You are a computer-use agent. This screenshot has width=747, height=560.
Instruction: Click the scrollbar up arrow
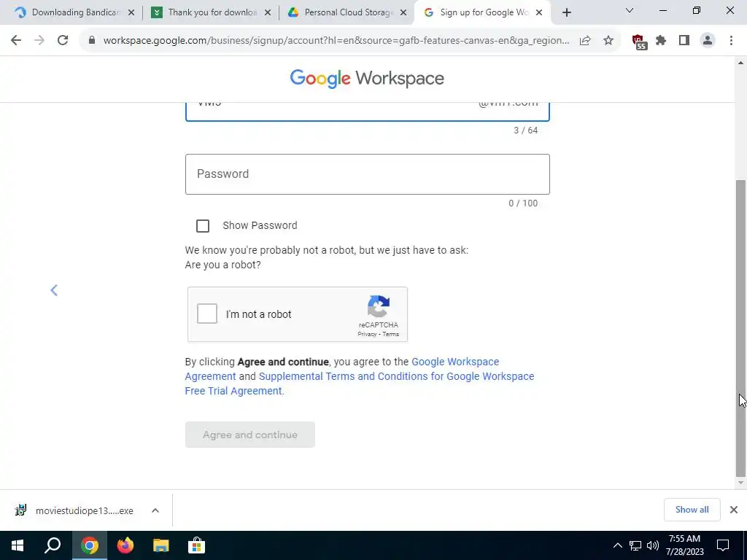[741, 63]
